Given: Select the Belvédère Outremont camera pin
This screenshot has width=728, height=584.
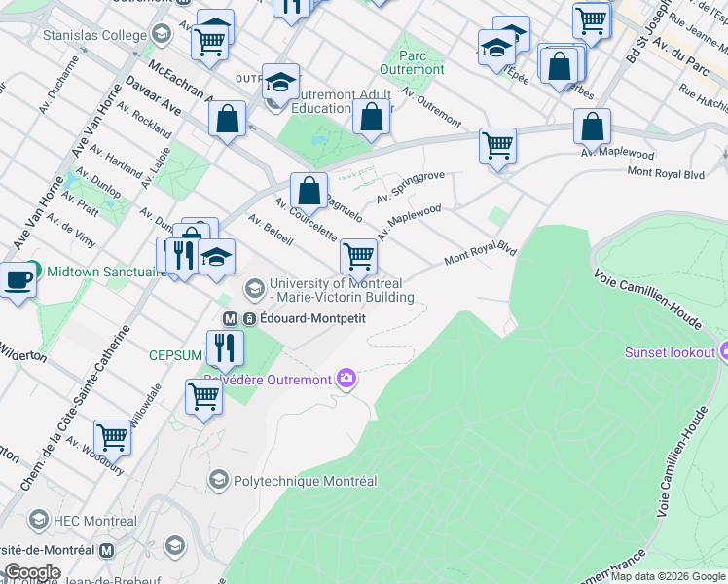Looking at the screenshot, I should pos(346,379).
